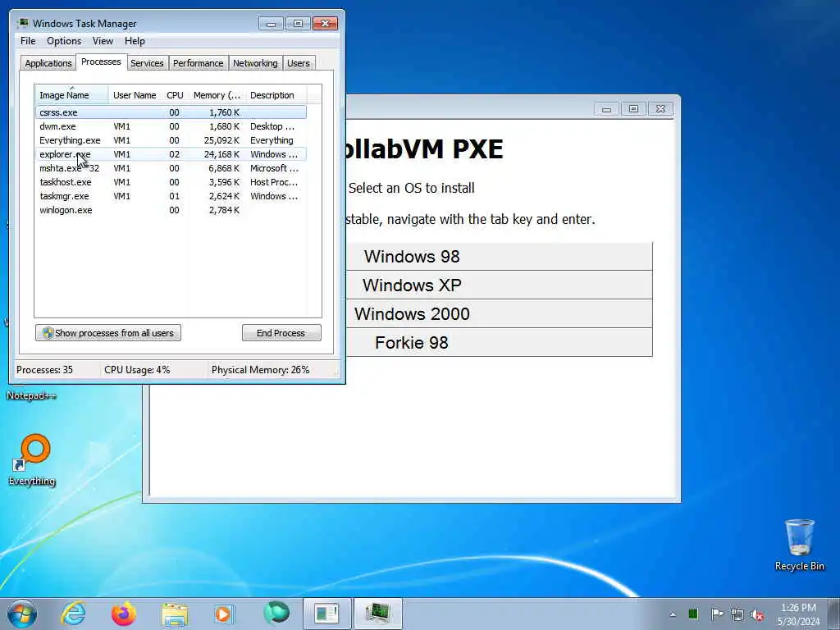Viewport: 840px width, 630px height.
Task: Launch Firefox from the taskbar
Action: click(x=124, y=614)
